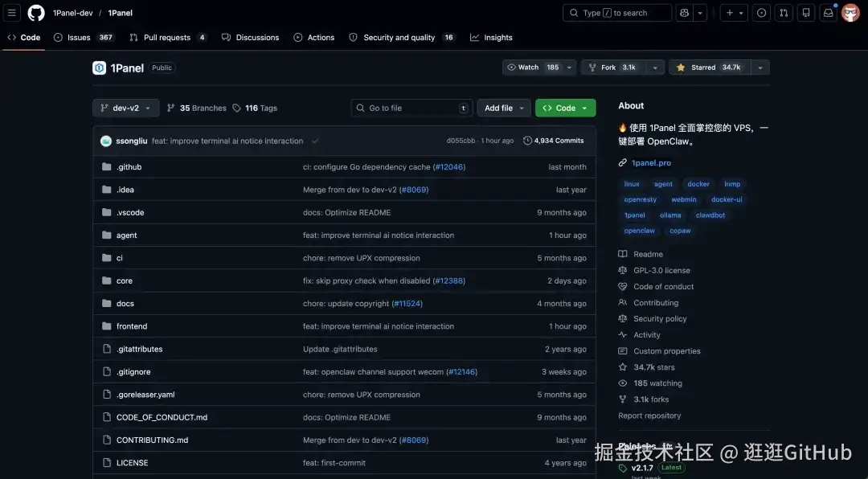Open the Insights tab
This screenshot has width=868, height=479.
click(x=491, y=38)
